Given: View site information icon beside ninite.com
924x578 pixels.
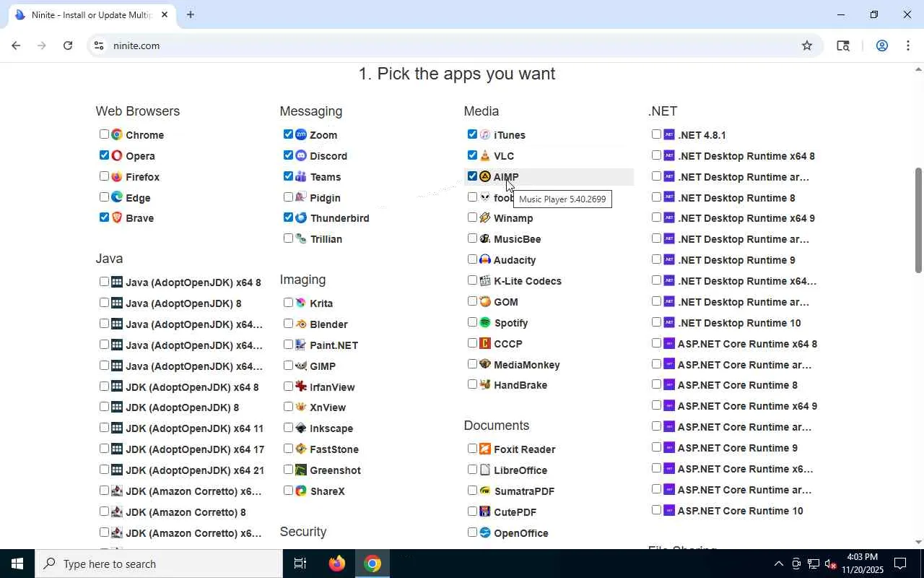Looking at the screenshot, I should coord(99,46).
